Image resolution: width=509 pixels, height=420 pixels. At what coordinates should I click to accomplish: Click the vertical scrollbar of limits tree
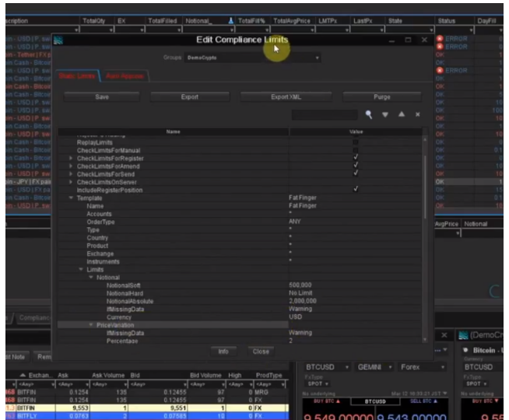(x=425, y=187)
